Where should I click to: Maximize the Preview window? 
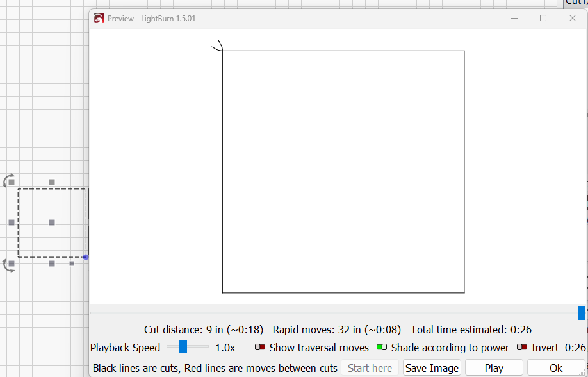coord(543,18)
